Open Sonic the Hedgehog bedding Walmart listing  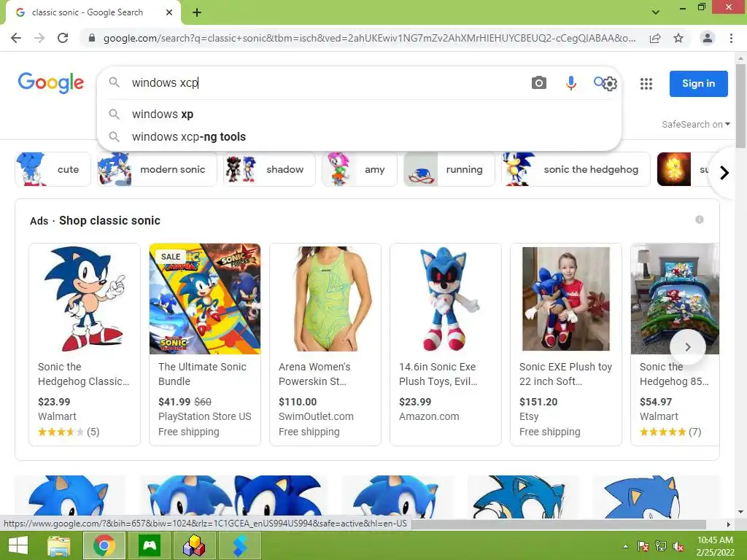pyautogui.click(x=675, y=344)
